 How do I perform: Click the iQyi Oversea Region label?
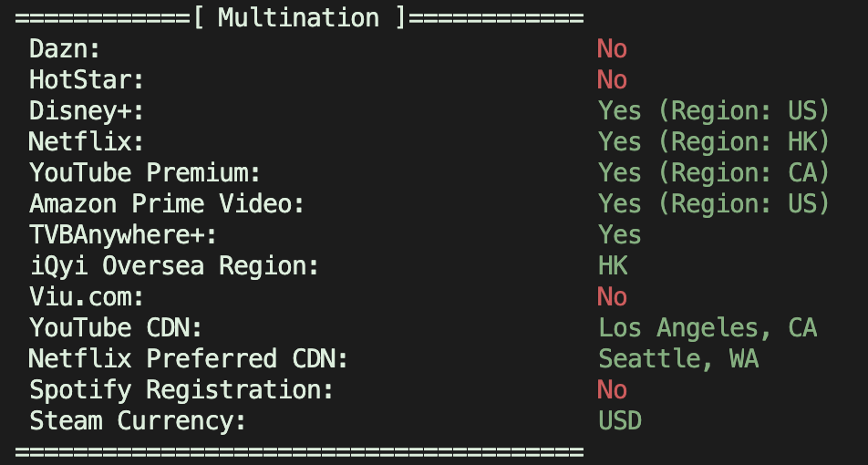(x=174, y=266)
